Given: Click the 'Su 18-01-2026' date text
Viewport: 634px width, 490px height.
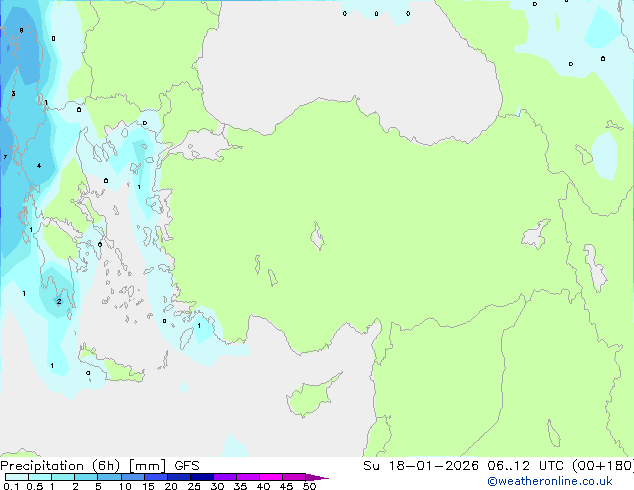Looking at the screenshot, I should [421, 466].
